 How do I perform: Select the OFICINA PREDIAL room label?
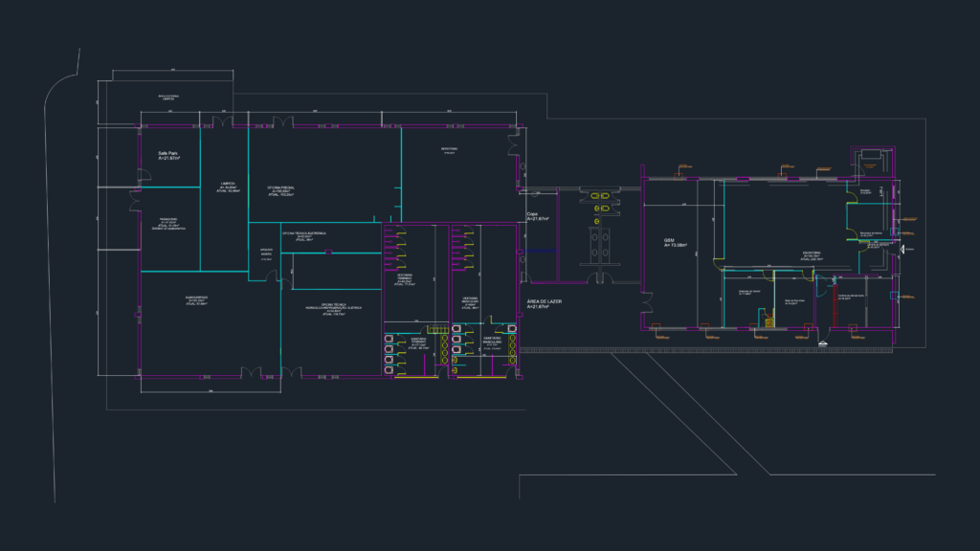pos(281,191)
